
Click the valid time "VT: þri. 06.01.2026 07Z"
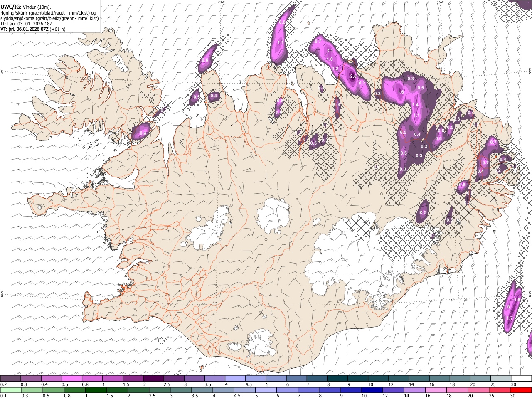[25, 29]
